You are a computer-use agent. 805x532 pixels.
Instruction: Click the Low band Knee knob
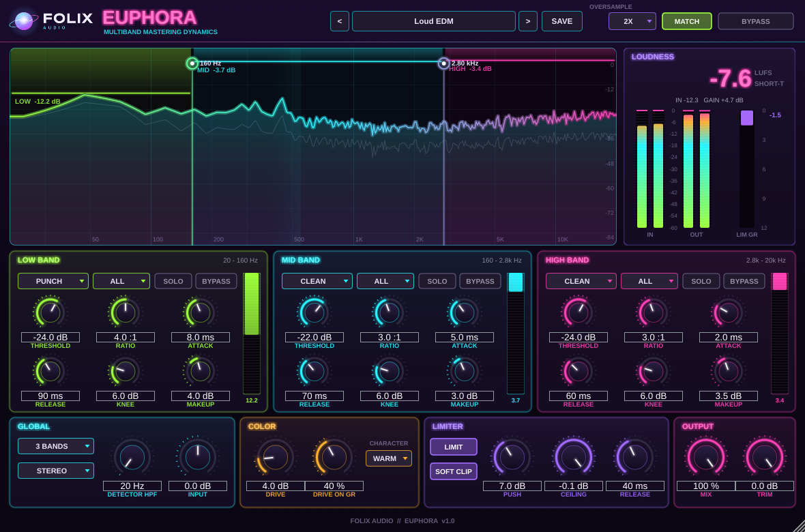pyautogui.click(x=126, y=371)
